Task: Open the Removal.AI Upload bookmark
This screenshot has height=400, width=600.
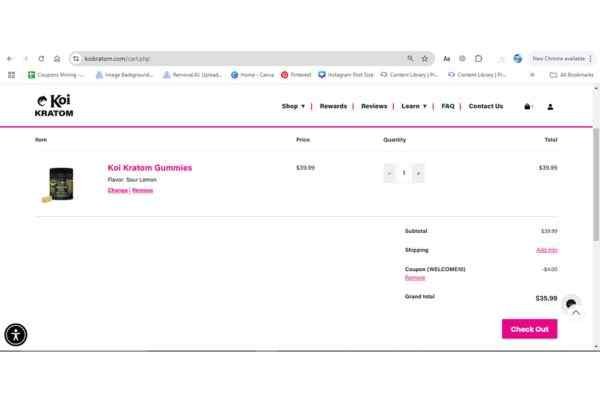Action: point(192,75)
